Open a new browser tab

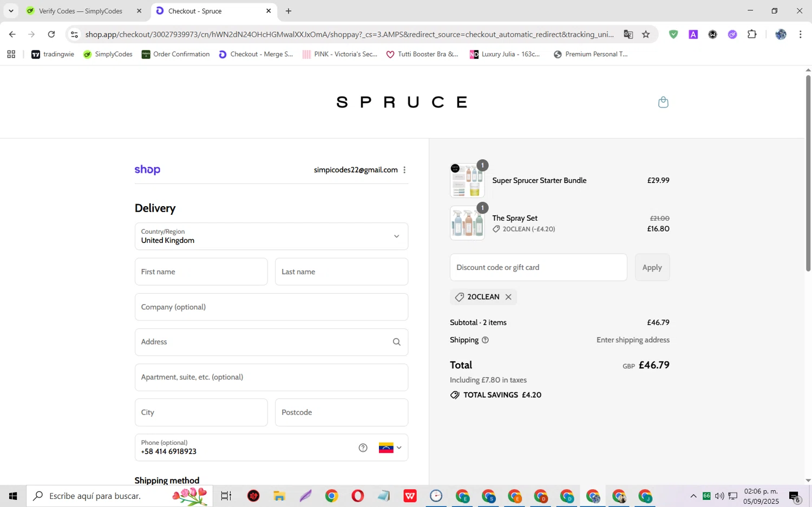(289, 11)
